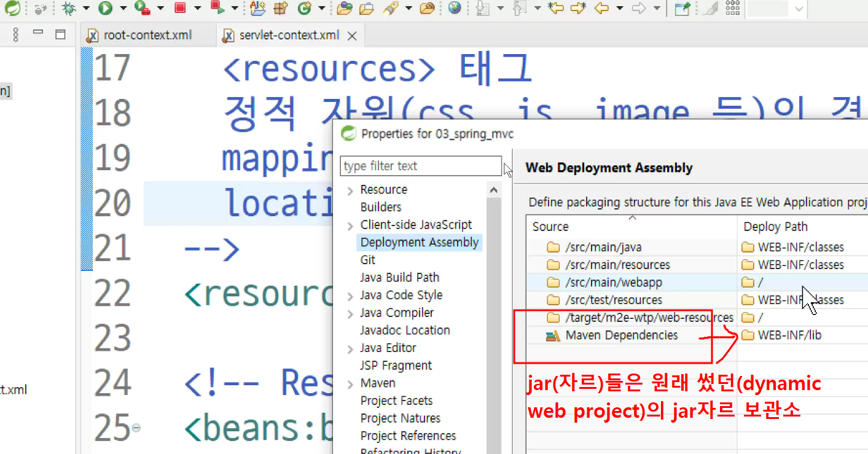Click the red Stop square icon
868x454 pixels.
(x=180, y=8)
